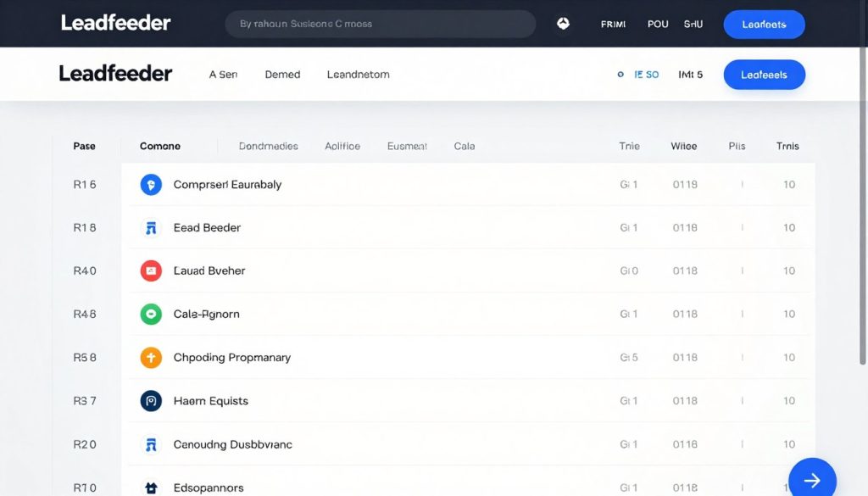Open the Cenoudng Dusbbvranc row

468,444
